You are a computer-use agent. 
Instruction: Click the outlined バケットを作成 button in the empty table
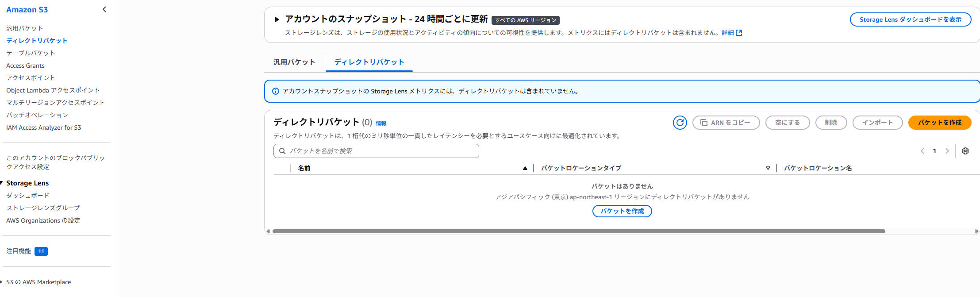pyautogui.click(x=622, y=211)
